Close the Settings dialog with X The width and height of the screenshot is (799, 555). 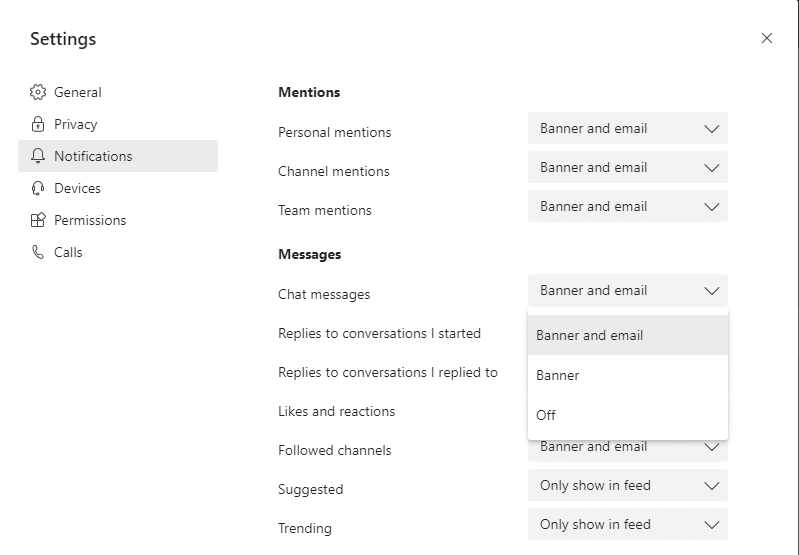coord(767,38)
